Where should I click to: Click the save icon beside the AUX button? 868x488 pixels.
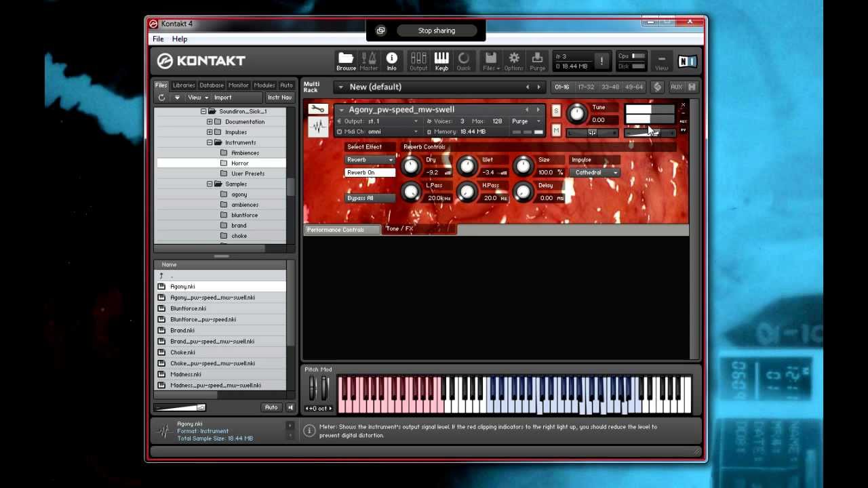click(x=692, y=87)
